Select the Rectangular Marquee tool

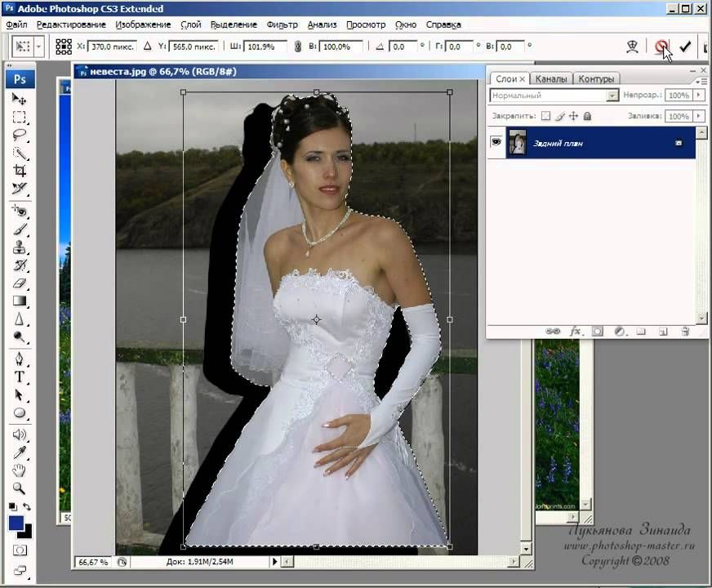point(19,117)
